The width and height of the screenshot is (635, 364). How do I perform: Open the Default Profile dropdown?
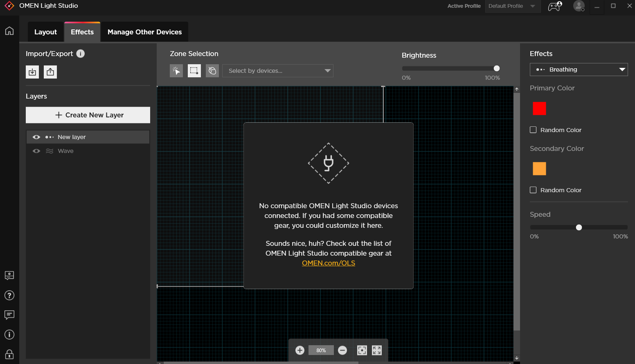point(513,6)
